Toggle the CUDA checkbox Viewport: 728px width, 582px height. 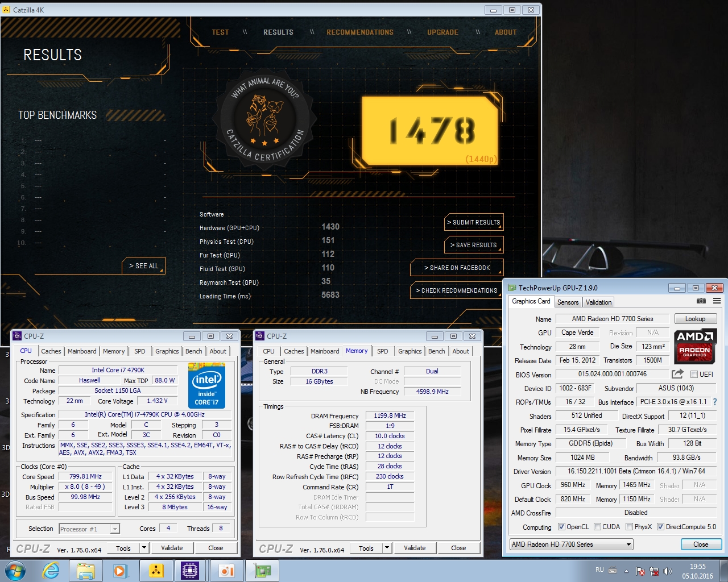click(597, 527)
